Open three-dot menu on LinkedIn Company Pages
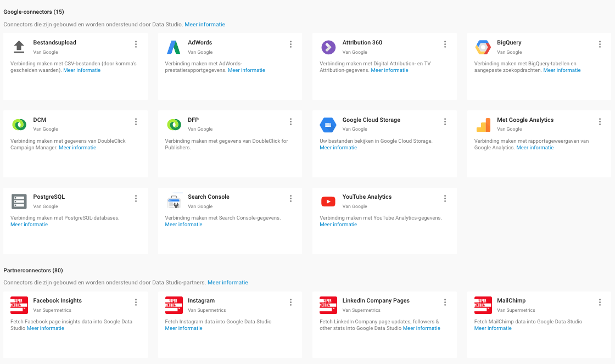This screenshot has width=615, height=364. click(445, 302)
